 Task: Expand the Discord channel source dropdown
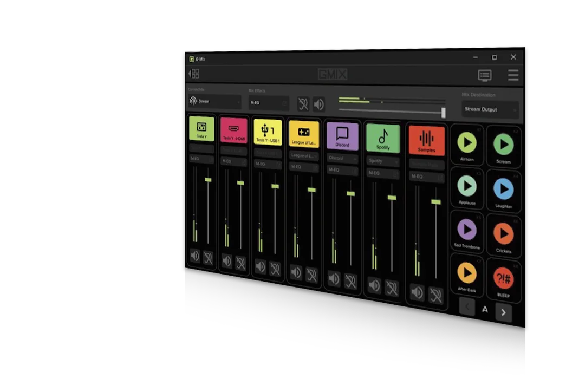point(342,158)
